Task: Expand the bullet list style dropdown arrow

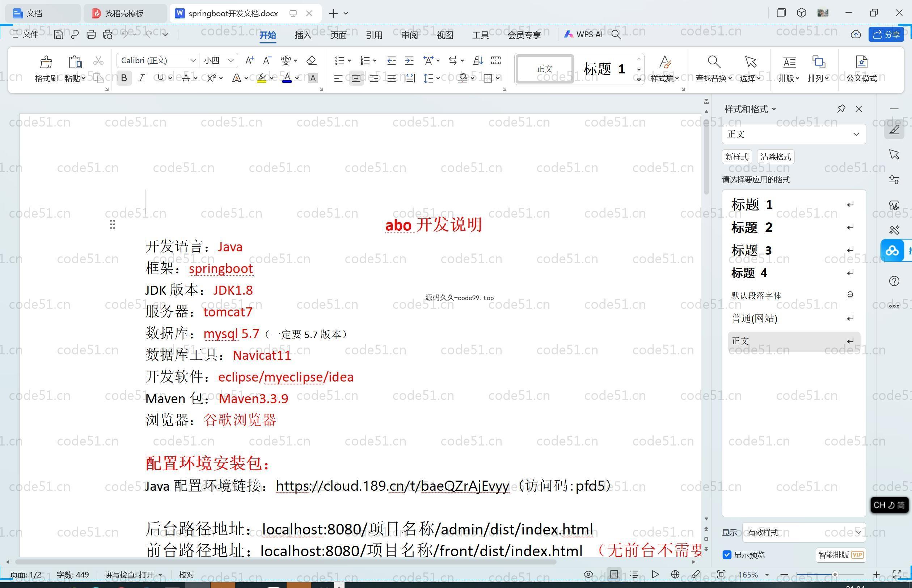Action: [x=349, y=60]
